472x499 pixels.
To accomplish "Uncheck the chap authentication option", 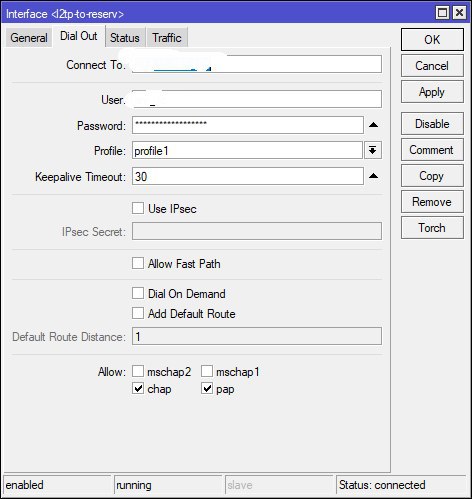I will 138,388.
